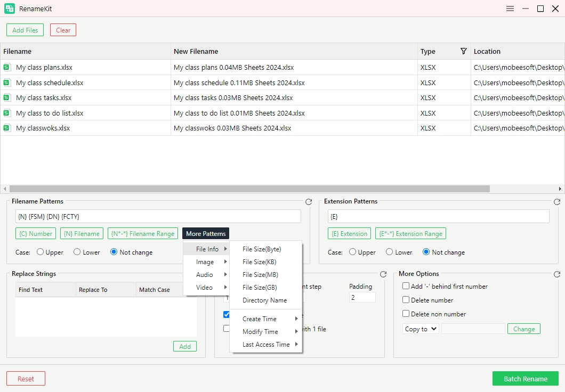This screenshot has height=392, width=565.
Task: Insert the {C} Number pattern
Action: tap(36, 234)
